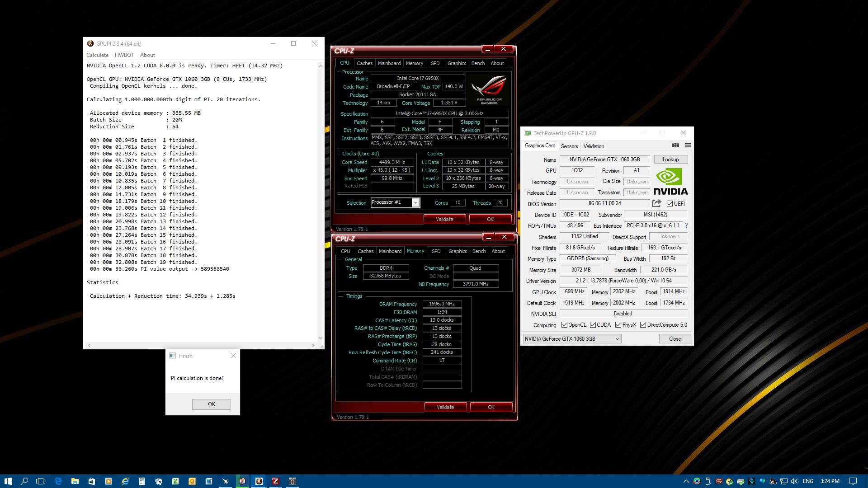Viewport: 868px width, 488px height.
Task: Click the ENG language indicator in the tray
Action: 808,481
